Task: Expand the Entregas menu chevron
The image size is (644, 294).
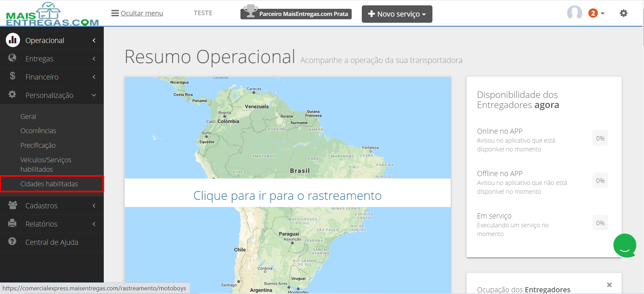Action: click(94, 59)
